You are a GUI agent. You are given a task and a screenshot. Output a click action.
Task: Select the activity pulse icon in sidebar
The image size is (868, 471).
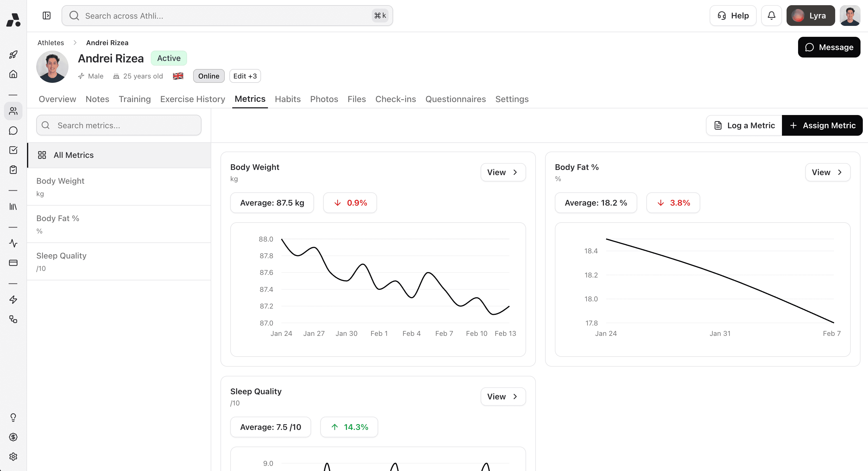13,244
